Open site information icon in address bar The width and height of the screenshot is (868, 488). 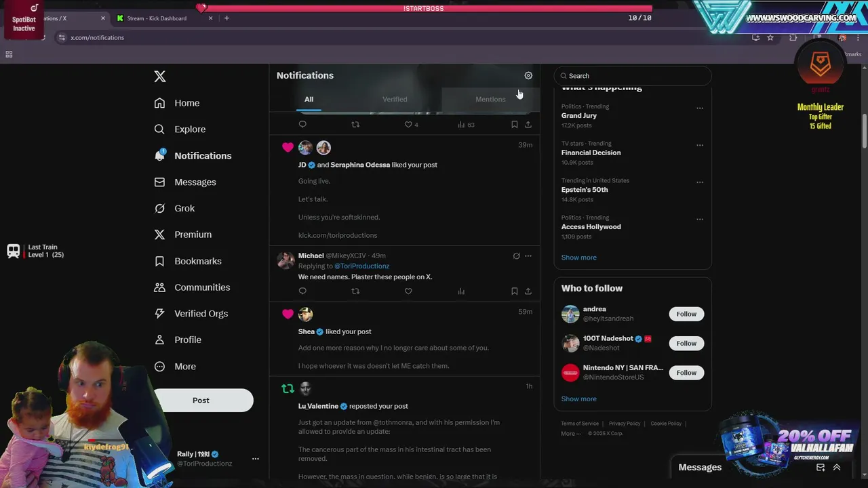pos(62,38)
